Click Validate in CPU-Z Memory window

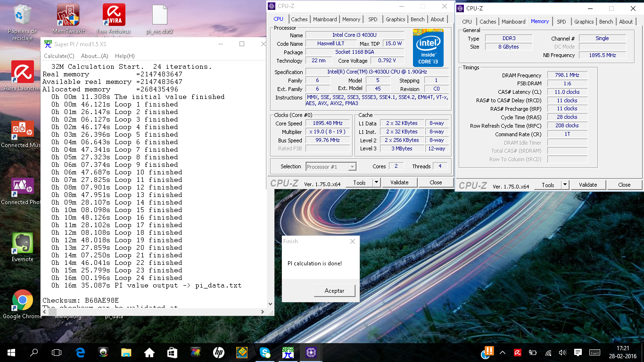tap(588, 185)
